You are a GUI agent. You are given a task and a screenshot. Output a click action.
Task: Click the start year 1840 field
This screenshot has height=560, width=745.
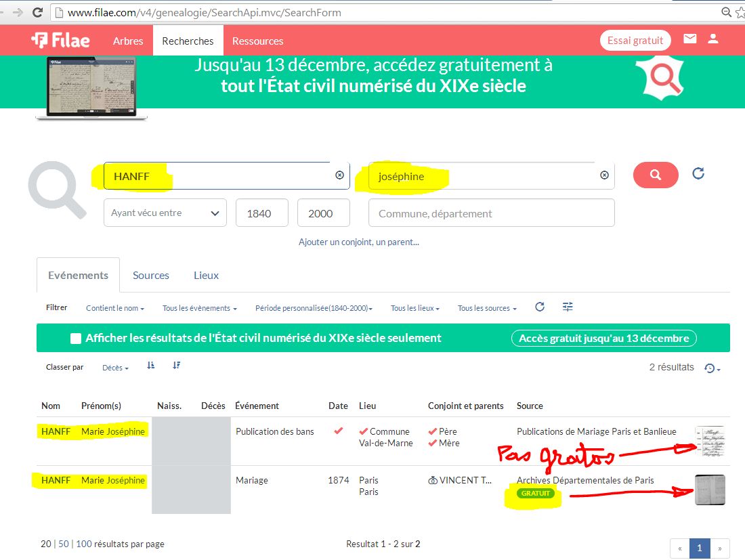(x=262, y=213)
